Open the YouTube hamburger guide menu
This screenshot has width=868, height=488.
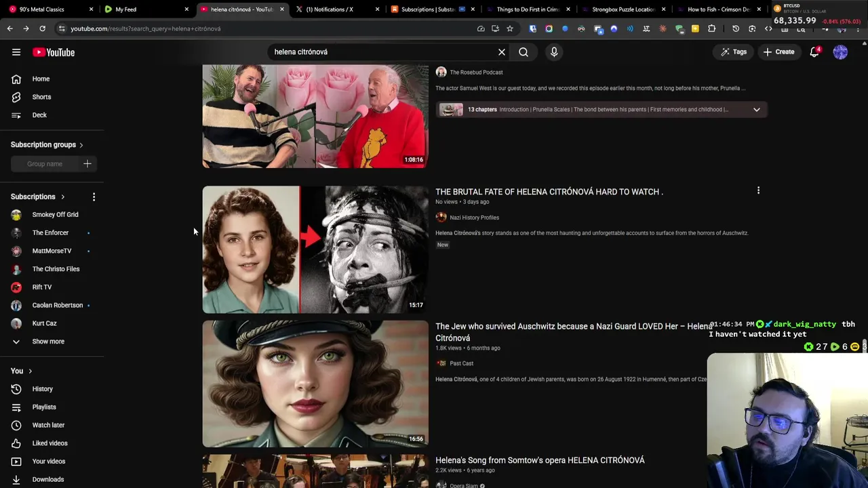(x=16, y=52)
